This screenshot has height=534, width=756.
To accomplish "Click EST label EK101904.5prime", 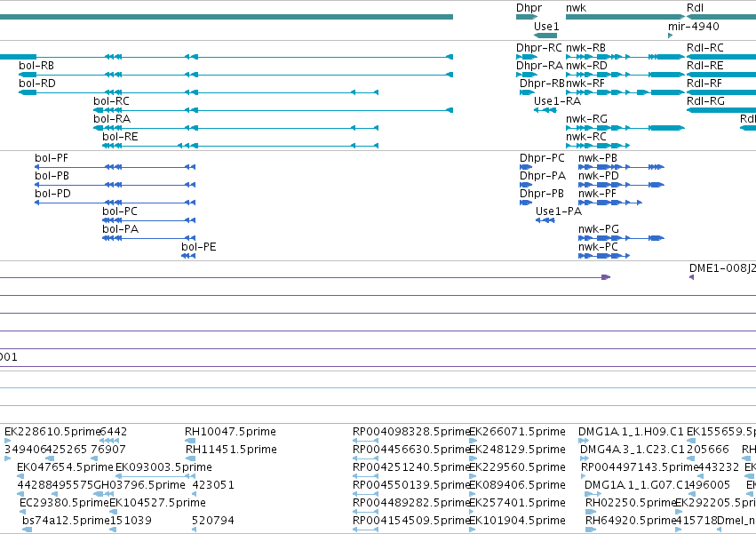I will click(x=517, y=521).
